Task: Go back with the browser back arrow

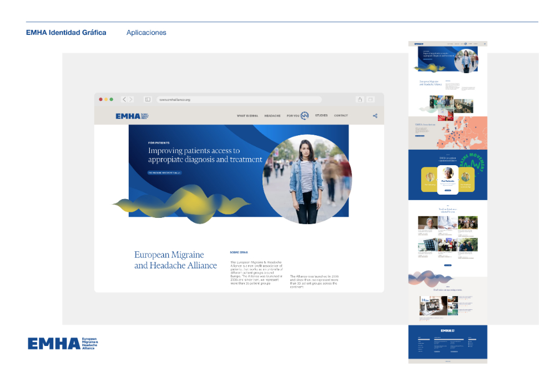Action: tap(124, 99)
